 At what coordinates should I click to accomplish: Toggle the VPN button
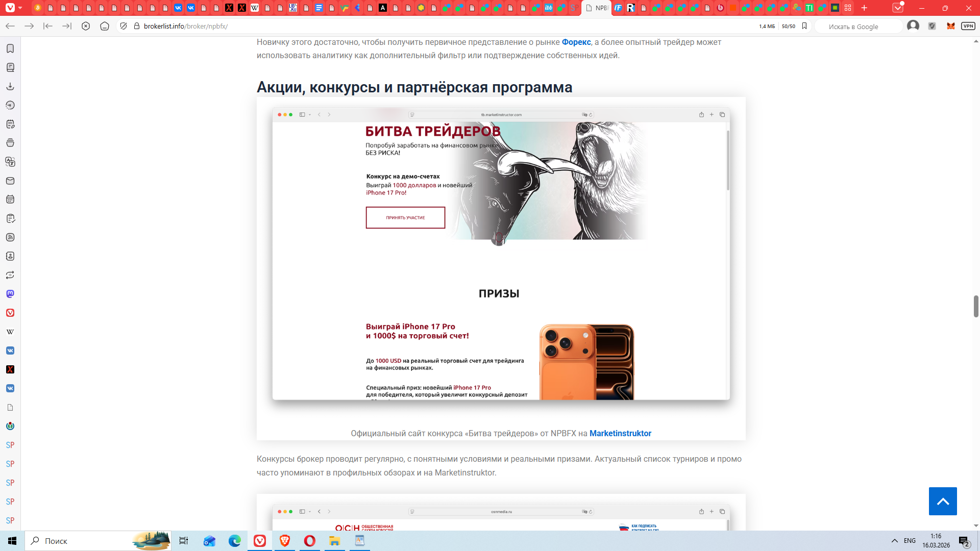(x=968, y=26)
